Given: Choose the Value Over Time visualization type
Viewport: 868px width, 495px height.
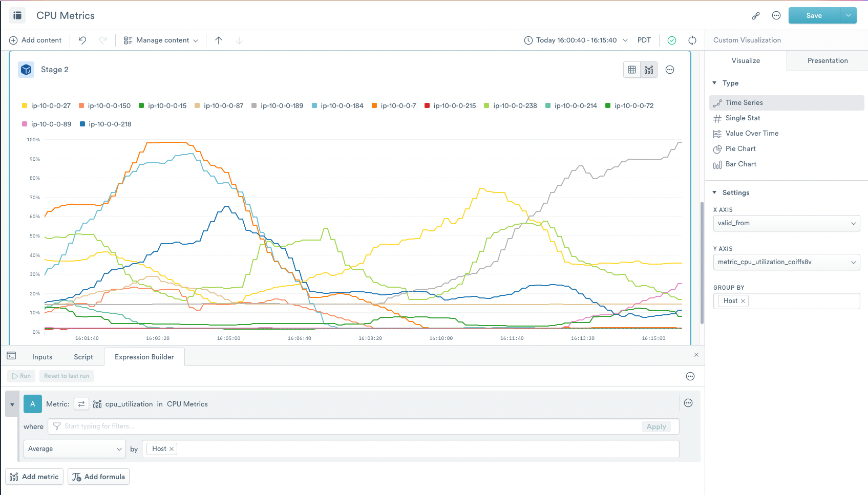Looking at the screenshot, I should click(787, 133).
